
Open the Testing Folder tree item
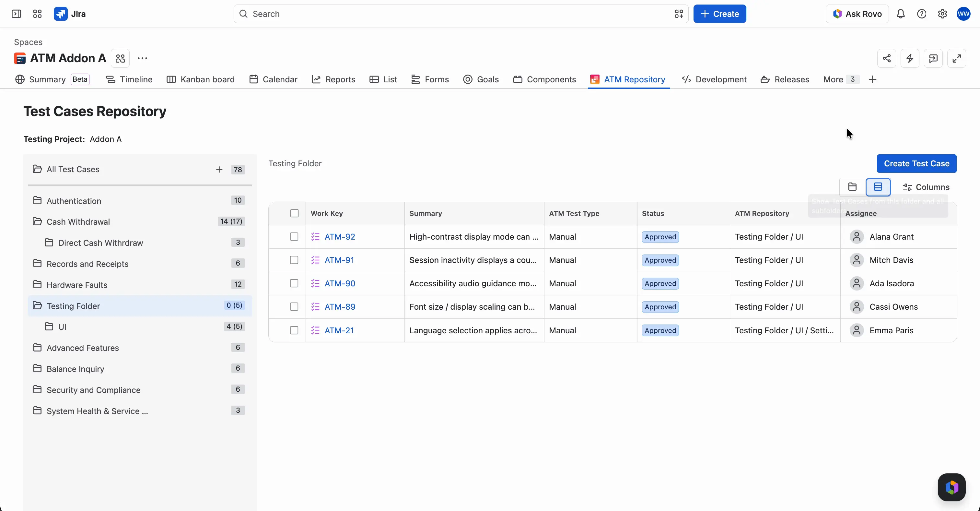coord(140,306)
